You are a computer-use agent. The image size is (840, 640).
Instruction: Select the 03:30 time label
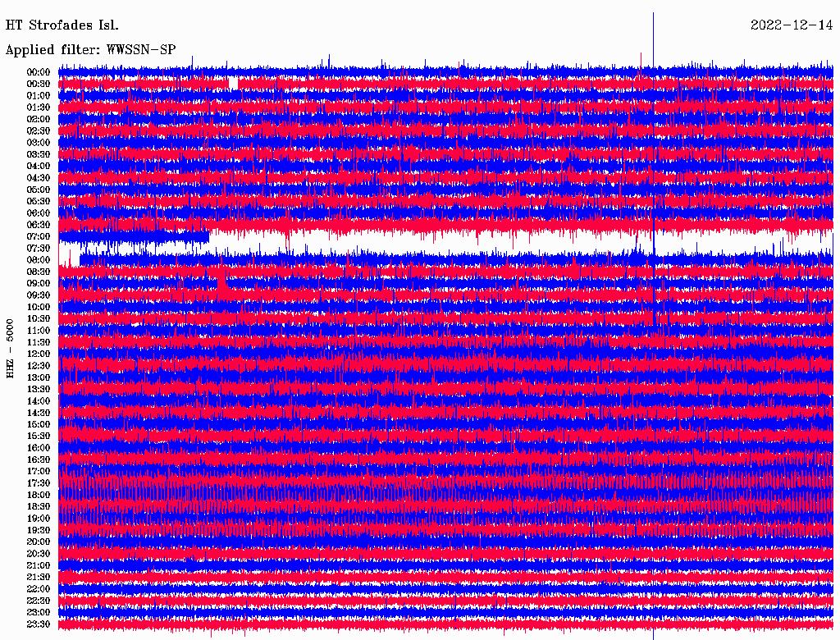(x=39, y=154)
